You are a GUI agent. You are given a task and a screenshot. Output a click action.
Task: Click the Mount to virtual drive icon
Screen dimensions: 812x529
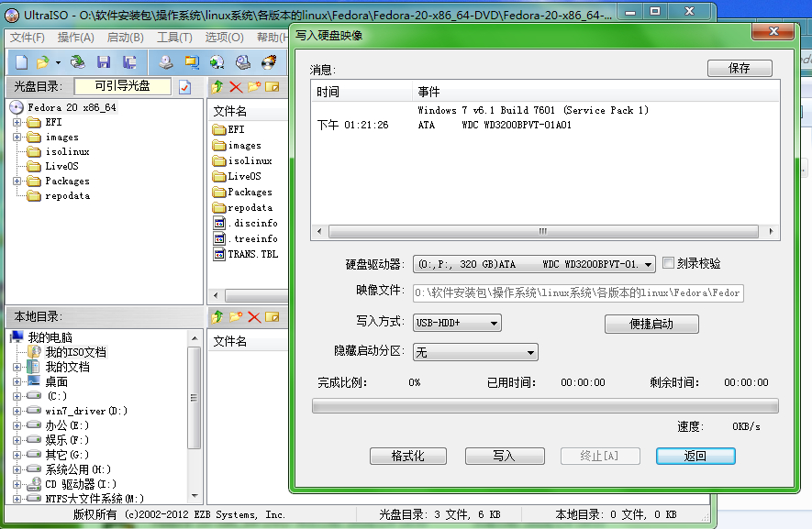pyautogui.click(x=243, y=62)
